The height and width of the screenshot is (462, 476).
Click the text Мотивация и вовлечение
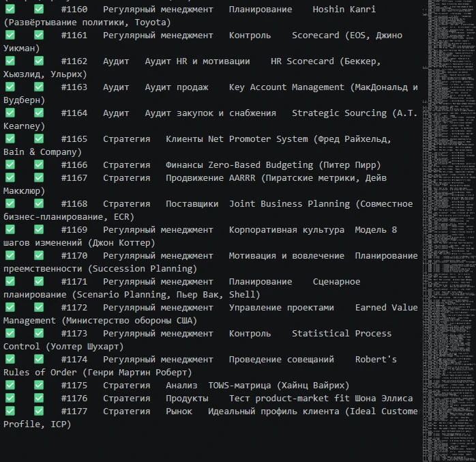(286, 256)
